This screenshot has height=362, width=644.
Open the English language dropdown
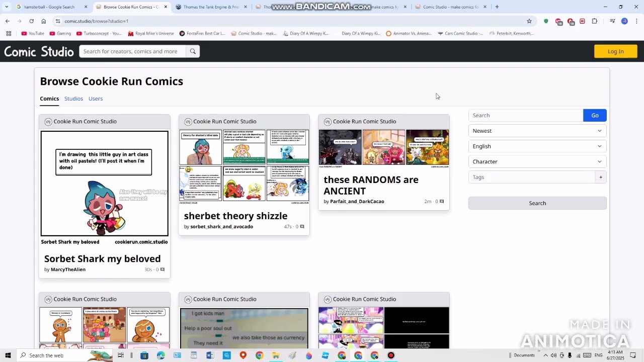pos(537,146)
